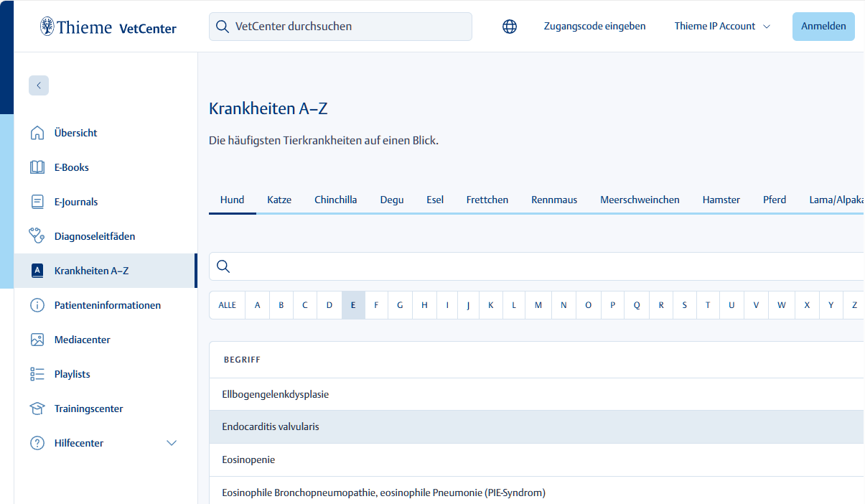Focus the VetCenter durchsuchen search field
This screenshot has height=504, width=865.
coord(340,27)
